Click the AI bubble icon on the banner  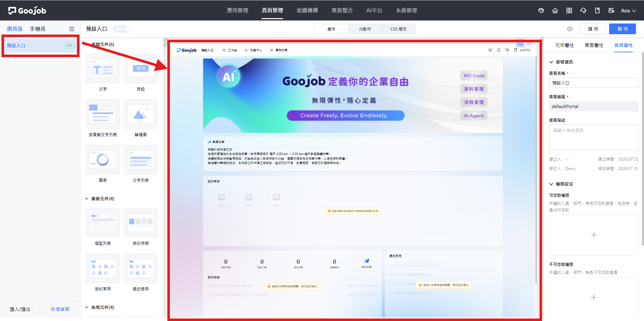pyautogui.click(x=229, y=76)
